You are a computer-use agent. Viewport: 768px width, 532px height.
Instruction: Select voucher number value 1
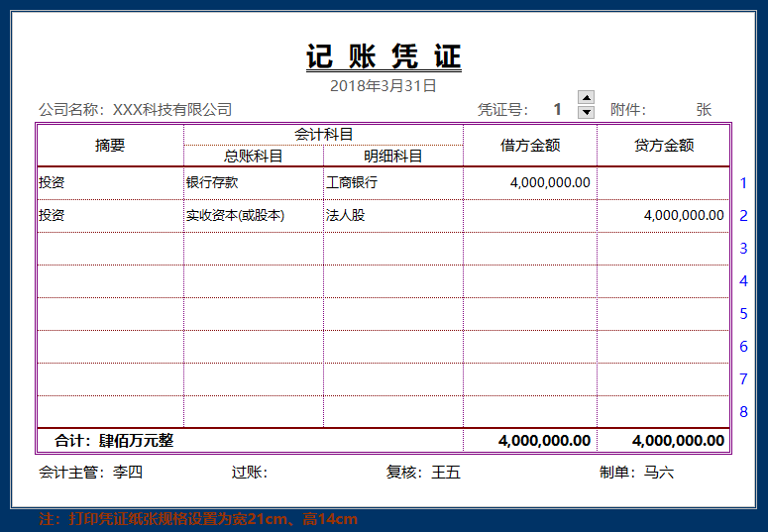point(557,109)
